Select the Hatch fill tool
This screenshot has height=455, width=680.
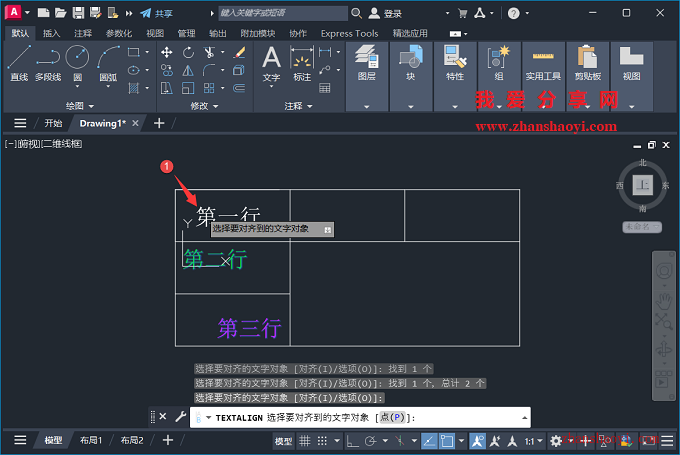134,88
